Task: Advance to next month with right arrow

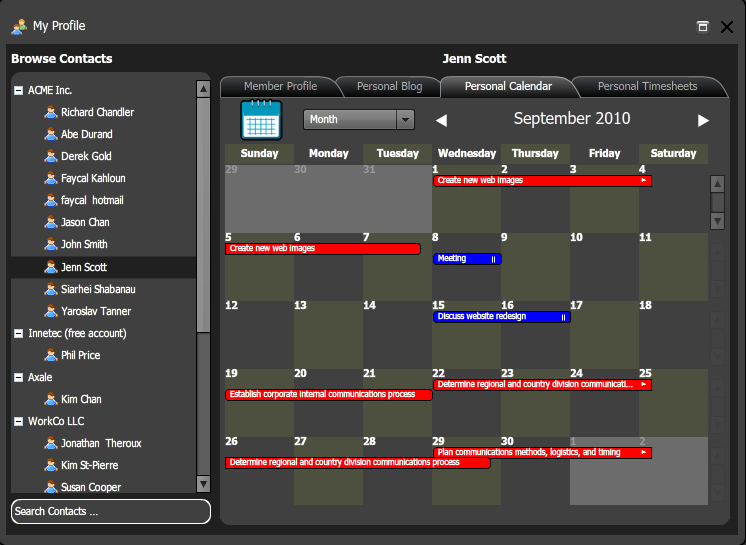Action: coord(703,121)
